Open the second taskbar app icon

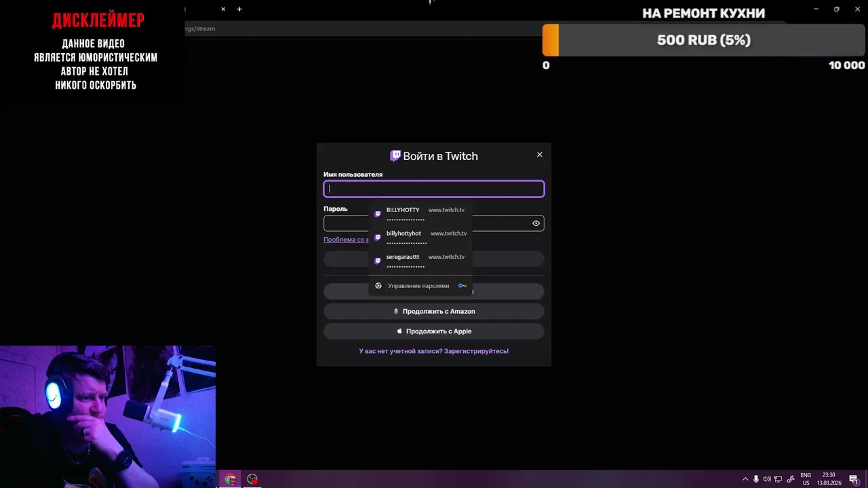pyautogui.click(x=252, y=479)
